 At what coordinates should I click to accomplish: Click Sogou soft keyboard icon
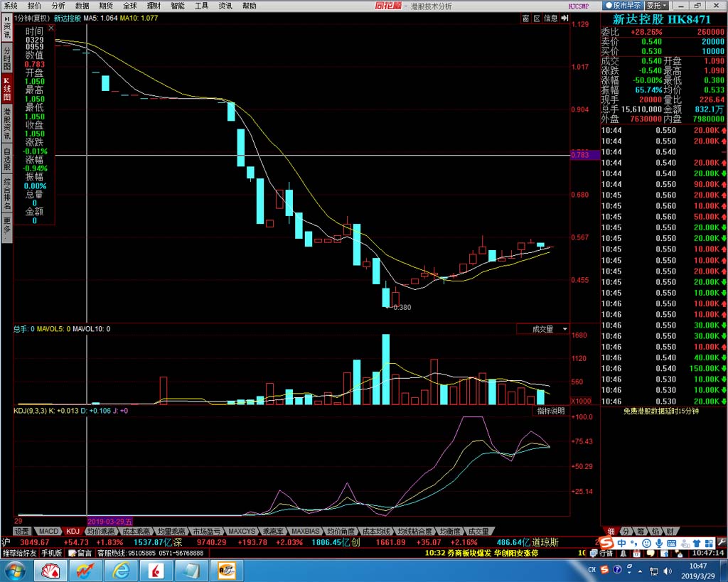click(671, 543)
